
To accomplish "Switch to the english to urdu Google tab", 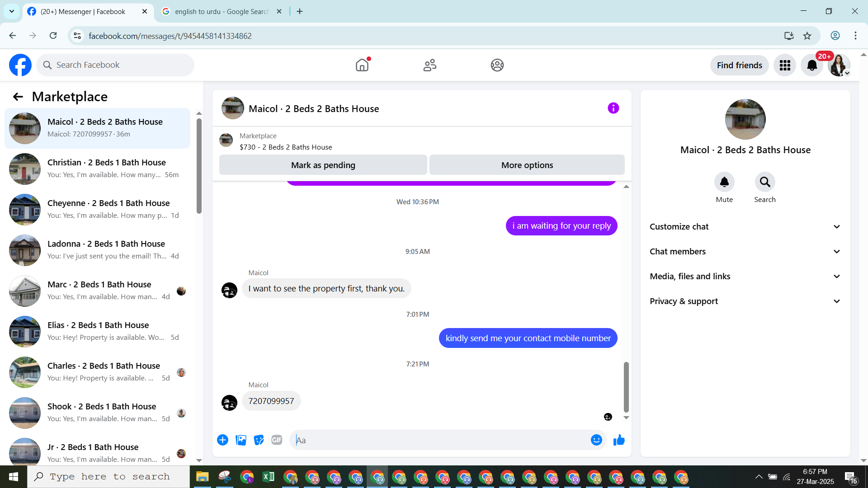I will coord(222,12).
